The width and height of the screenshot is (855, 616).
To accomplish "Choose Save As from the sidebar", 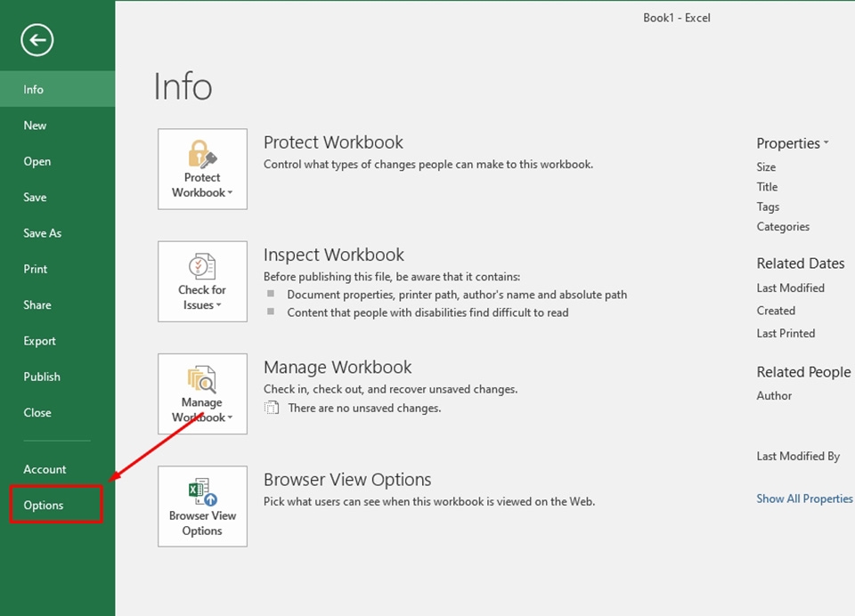I will (57, 233).
